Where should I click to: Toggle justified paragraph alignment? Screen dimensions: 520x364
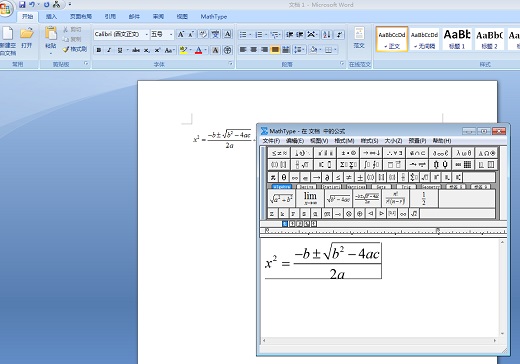[x=275, y=50]
